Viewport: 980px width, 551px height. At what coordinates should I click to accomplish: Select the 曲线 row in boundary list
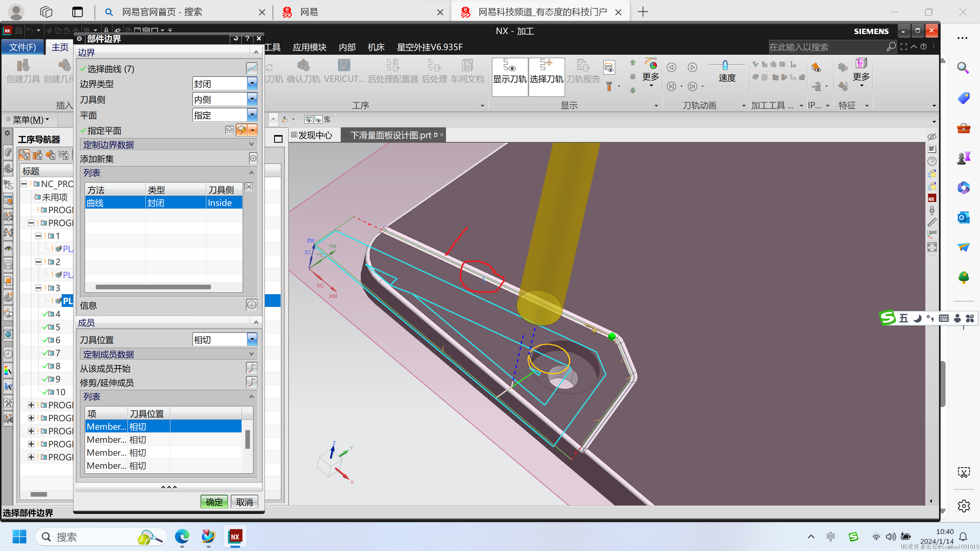[x=164, y=202]
